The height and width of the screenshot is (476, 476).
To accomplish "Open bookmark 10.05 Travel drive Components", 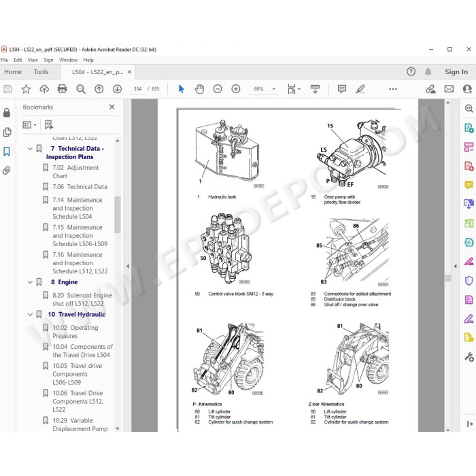I will 77,374.
